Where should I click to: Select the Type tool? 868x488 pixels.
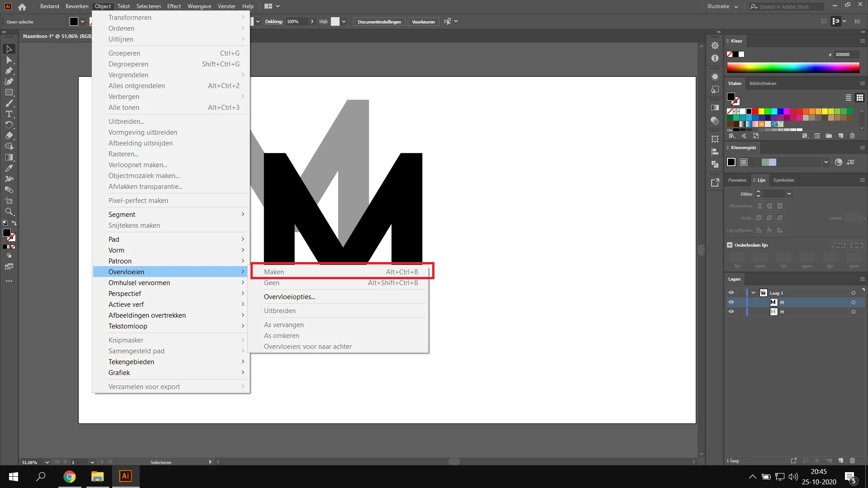pos(9,114)
